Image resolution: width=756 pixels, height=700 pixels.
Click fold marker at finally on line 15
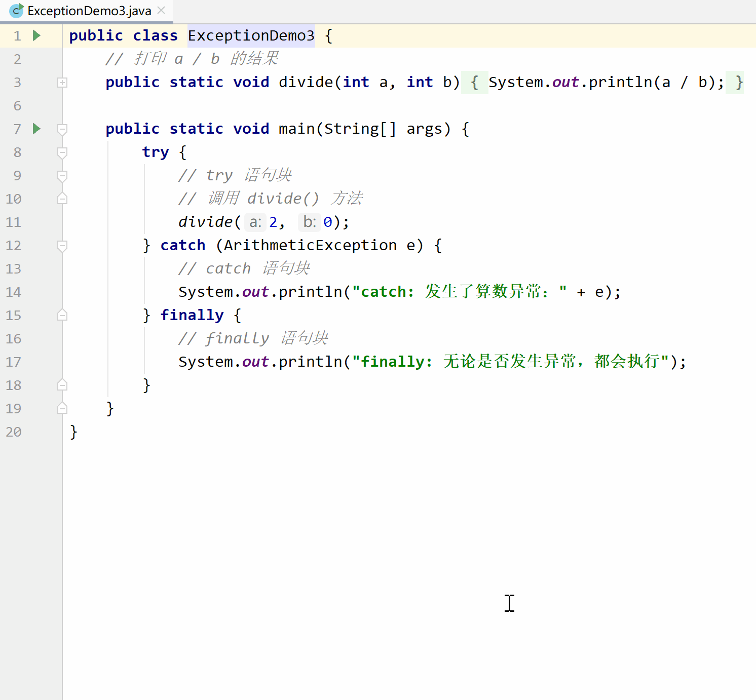62,315
